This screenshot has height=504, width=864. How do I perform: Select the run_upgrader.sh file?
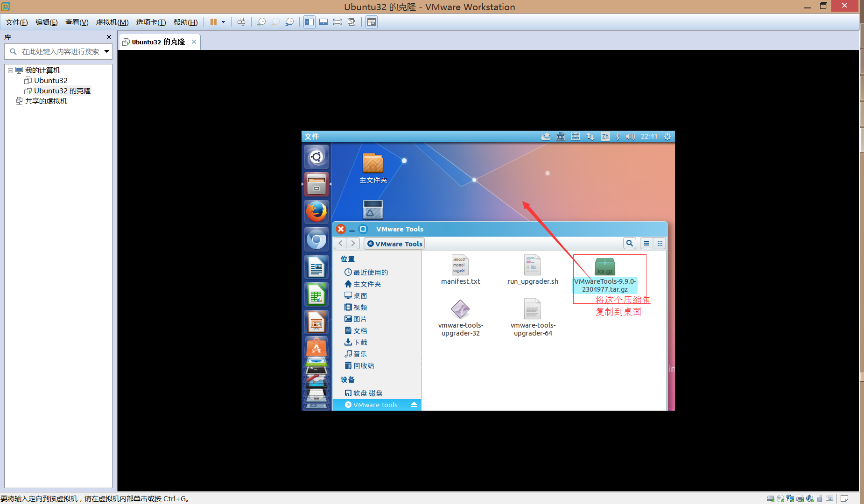tap(533, 270)
